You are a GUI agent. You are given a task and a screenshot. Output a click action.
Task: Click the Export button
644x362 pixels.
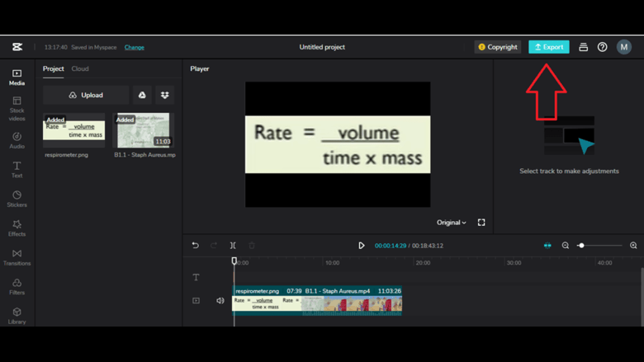pos(548,47)
